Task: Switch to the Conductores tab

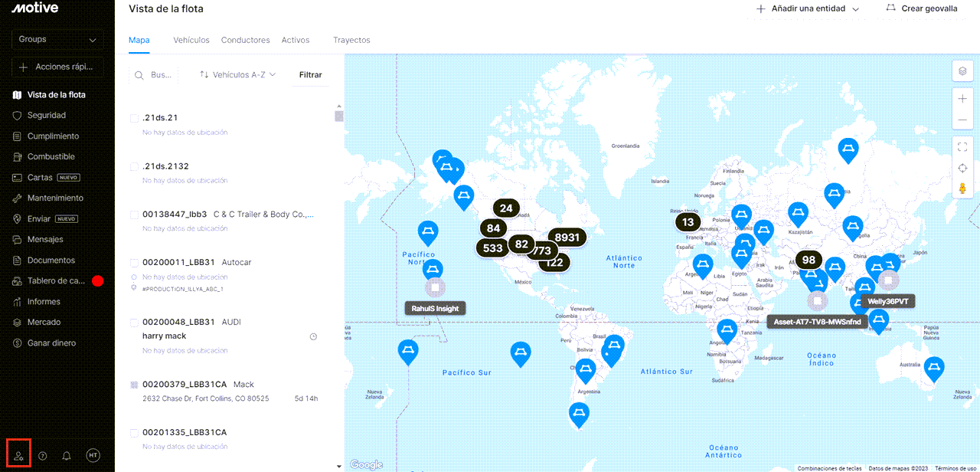Action: 245,40
